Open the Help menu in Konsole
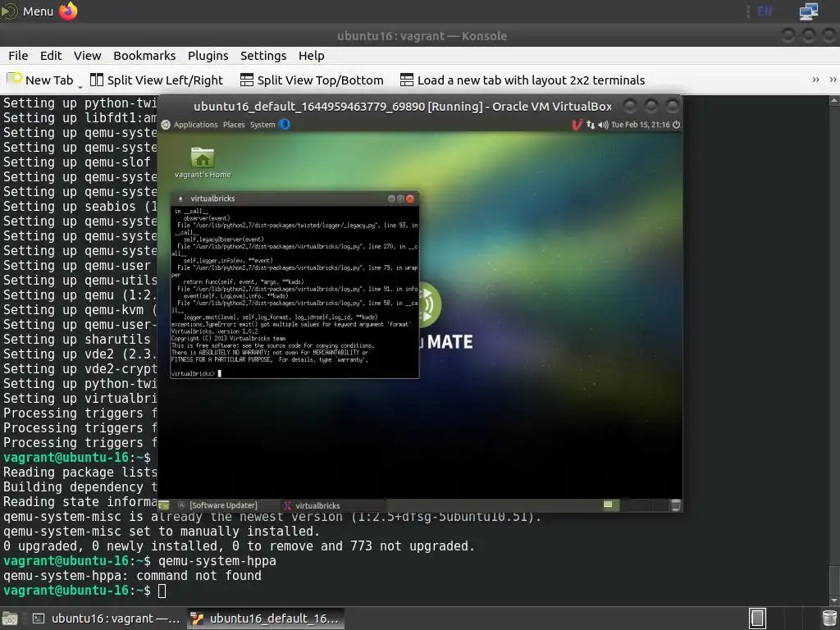 point(311,56)
